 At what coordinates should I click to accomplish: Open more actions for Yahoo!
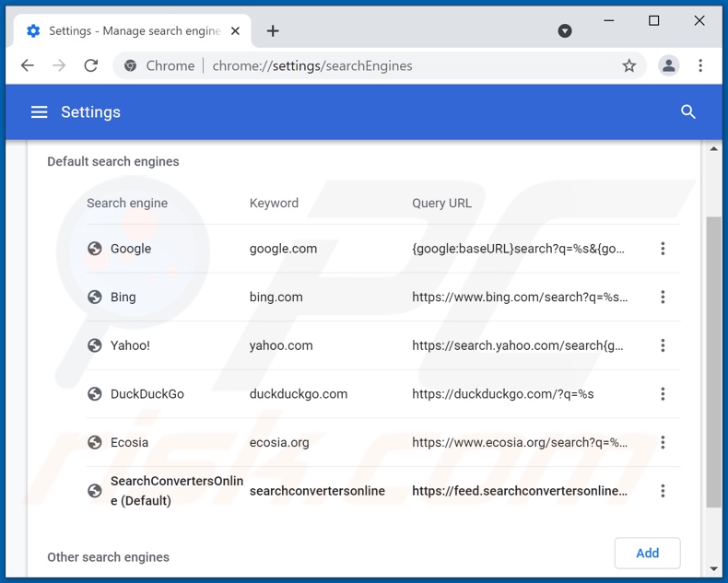coord(663,344)
